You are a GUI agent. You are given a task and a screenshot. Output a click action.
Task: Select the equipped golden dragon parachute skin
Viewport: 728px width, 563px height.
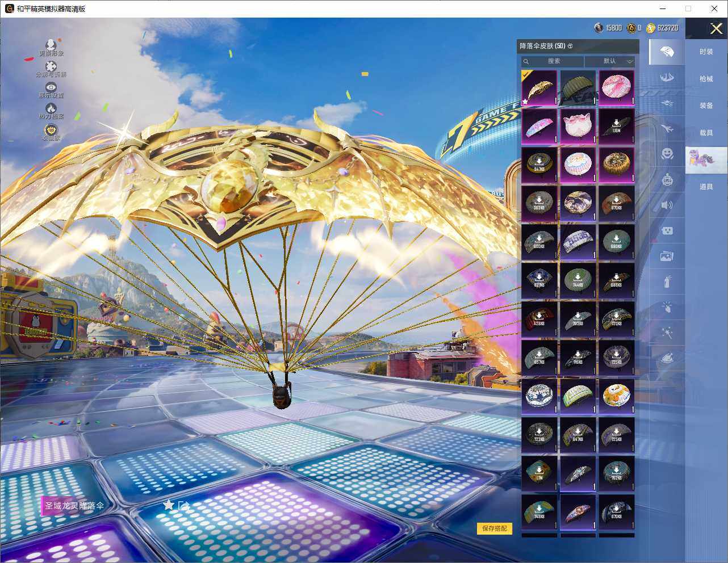coord(539,88)
